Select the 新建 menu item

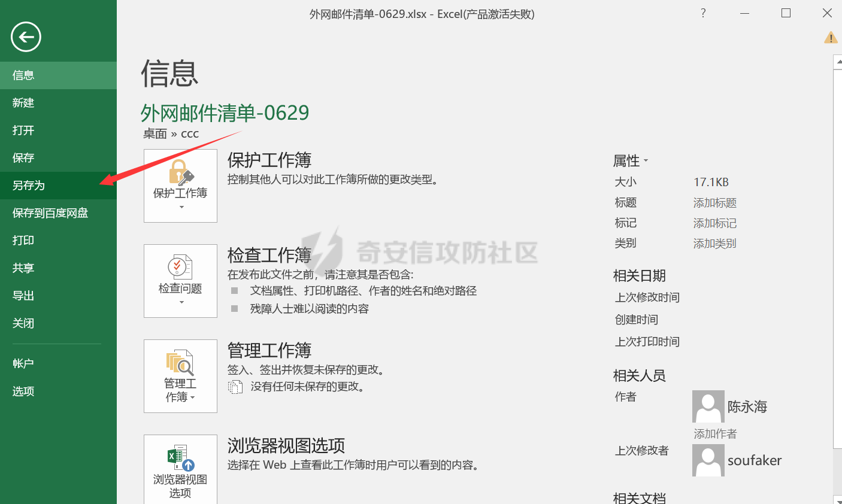point(58,103)
